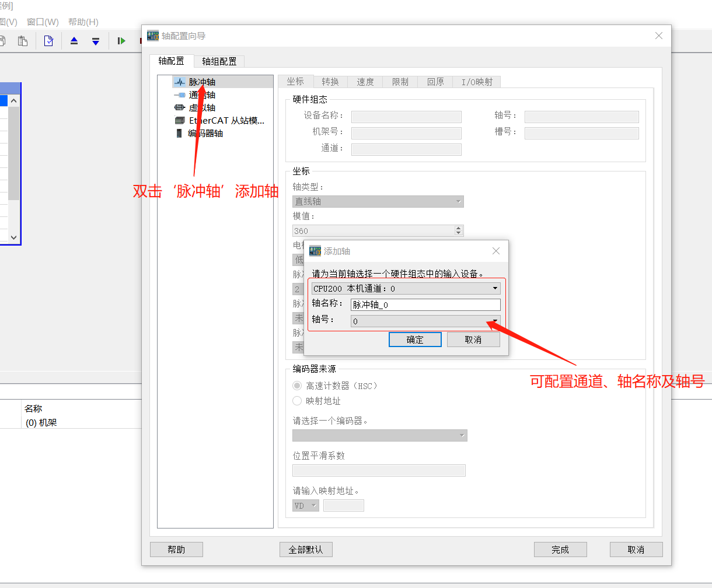The width and height of the screenshot is (712, 588).
Task: Select the 虚拟轴 virtual axis icon
Action: coord(180,107)
